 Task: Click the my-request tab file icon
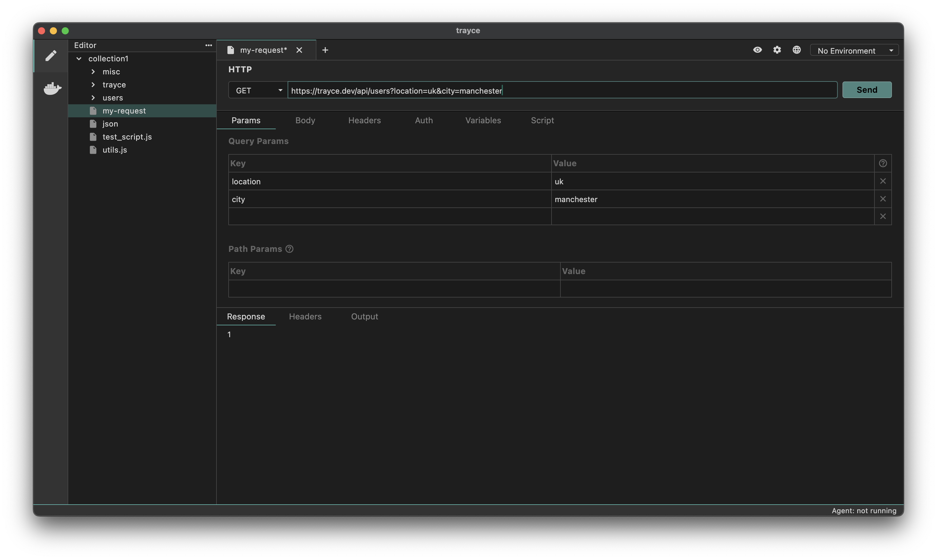pyautogui.click(x=231, y=50)
